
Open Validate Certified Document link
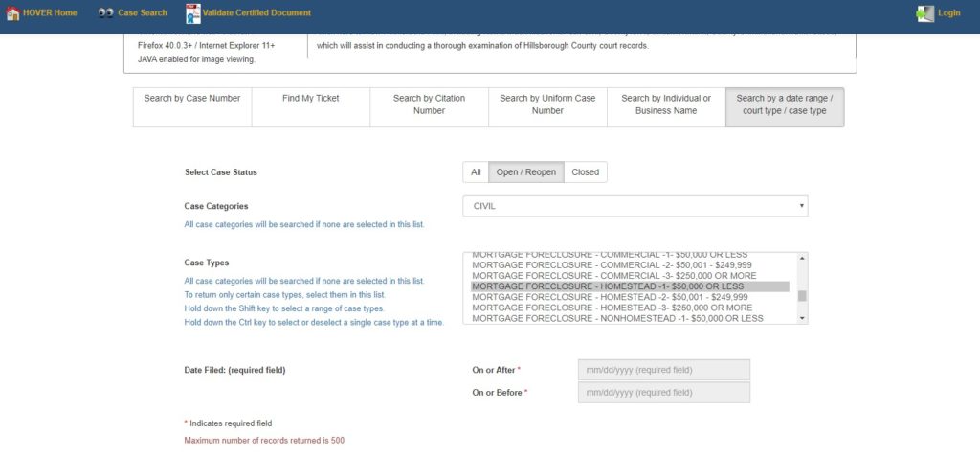(x=256, y=13)
